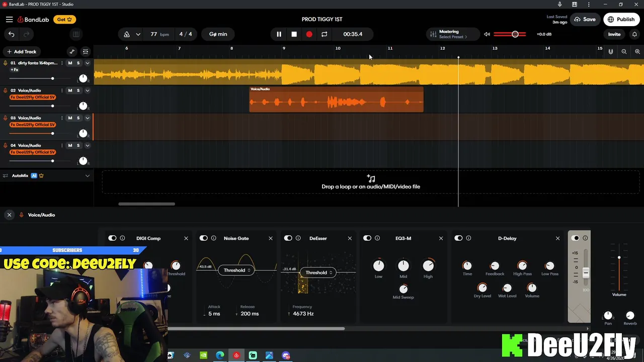Zoom in the timeline
Viewport: 644px width, 362px height.
coord(637,51)
